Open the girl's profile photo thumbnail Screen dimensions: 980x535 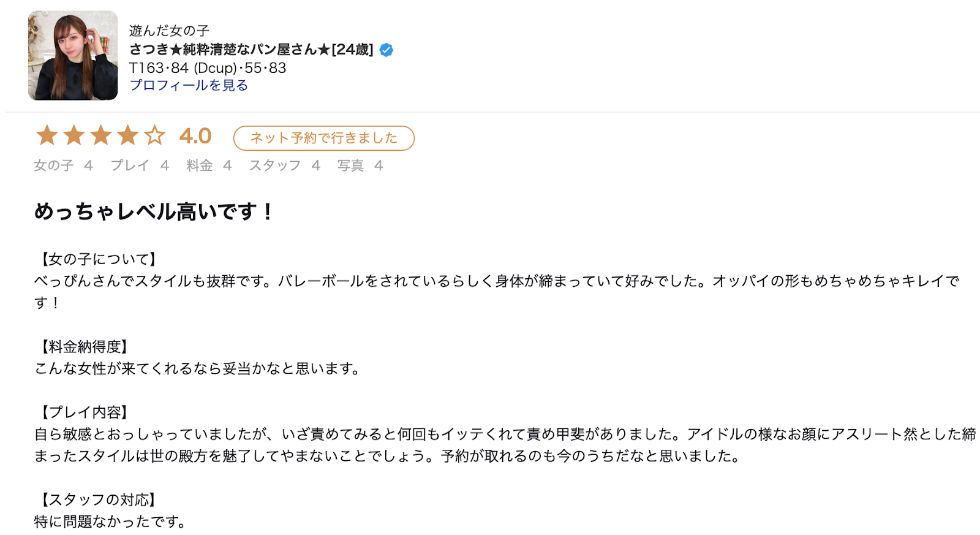coord(73,55)
